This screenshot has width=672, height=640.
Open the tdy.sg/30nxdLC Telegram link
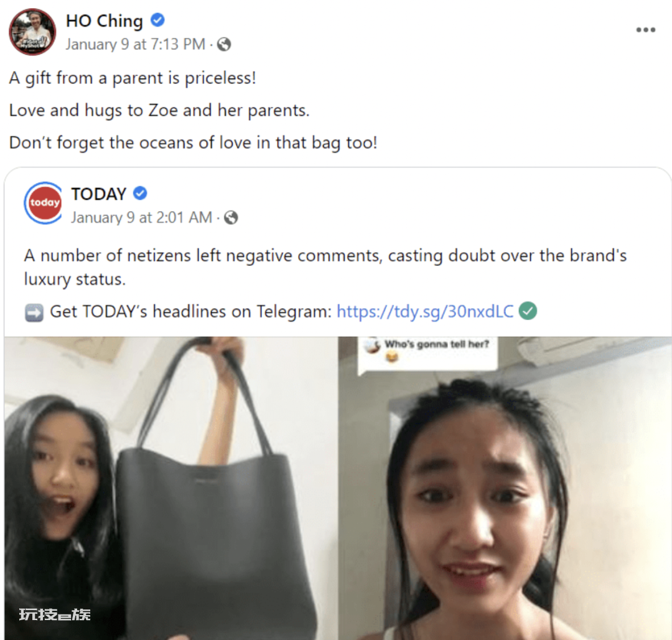[x=425, y=312]
